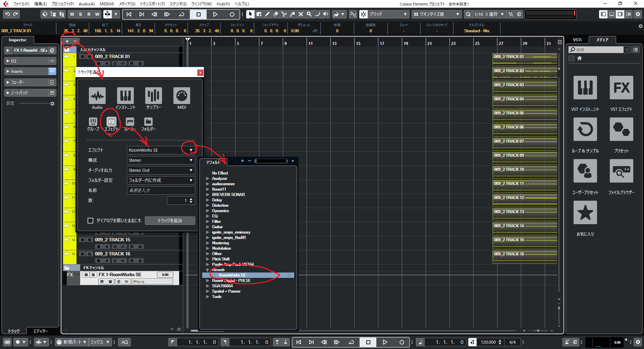Choose No Effect in the effect list
The height and width of the screenshot is (349, 644).
coord(220,173)
